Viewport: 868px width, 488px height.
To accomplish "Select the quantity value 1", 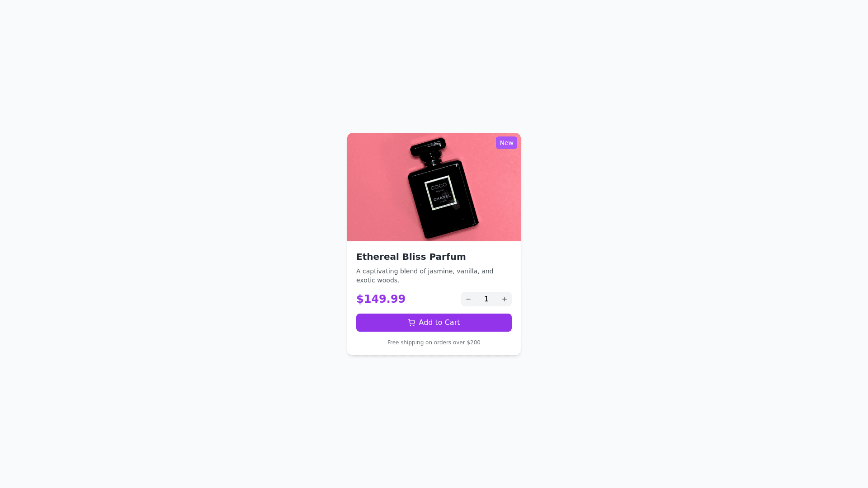I will tap(486, 299).
